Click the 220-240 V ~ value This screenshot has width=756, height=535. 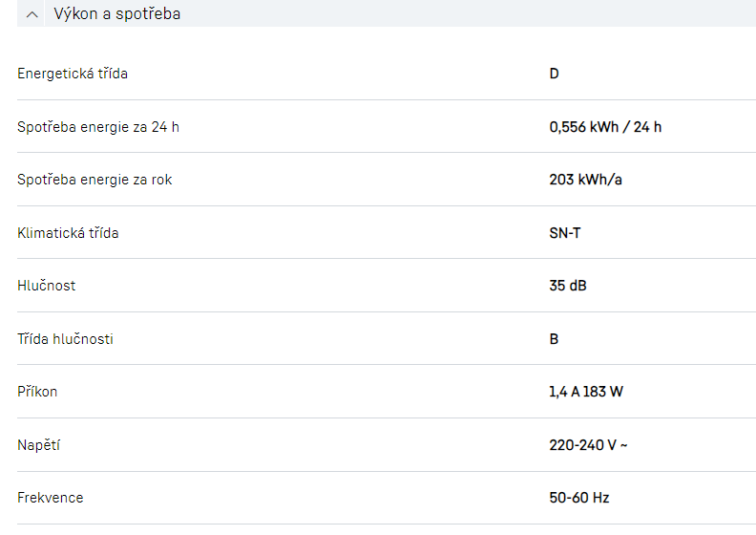pos(588,445)
